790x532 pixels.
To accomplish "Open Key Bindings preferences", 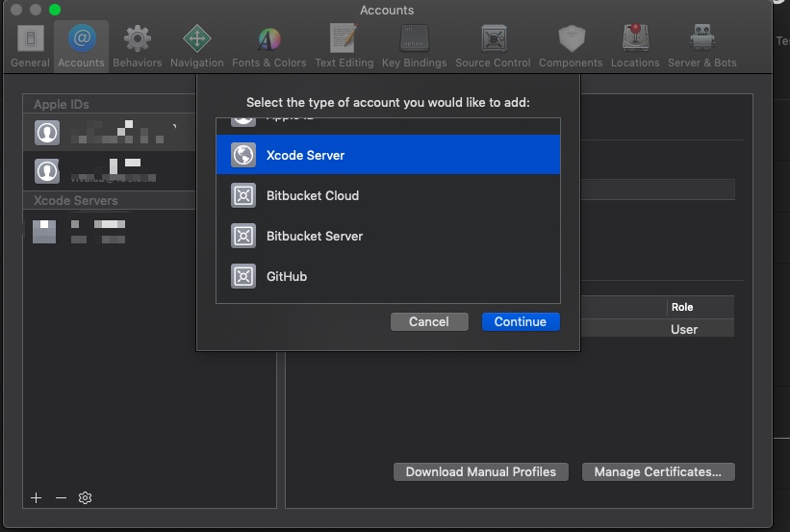I will (414, 46).
